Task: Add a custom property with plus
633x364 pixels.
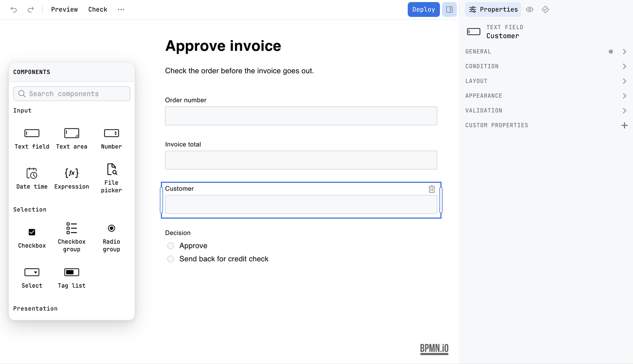Action: pyautogui.click(x=624, y=125)
